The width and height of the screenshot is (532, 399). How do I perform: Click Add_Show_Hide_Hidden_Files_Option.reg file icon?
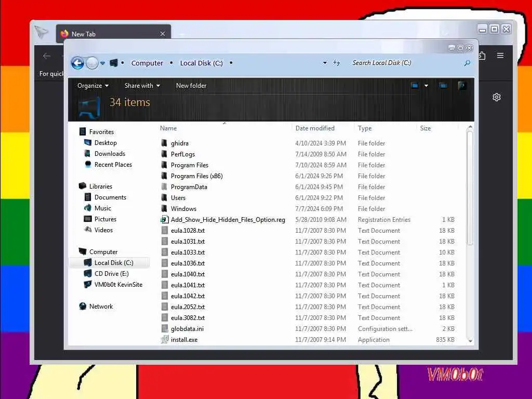[165, 220]
